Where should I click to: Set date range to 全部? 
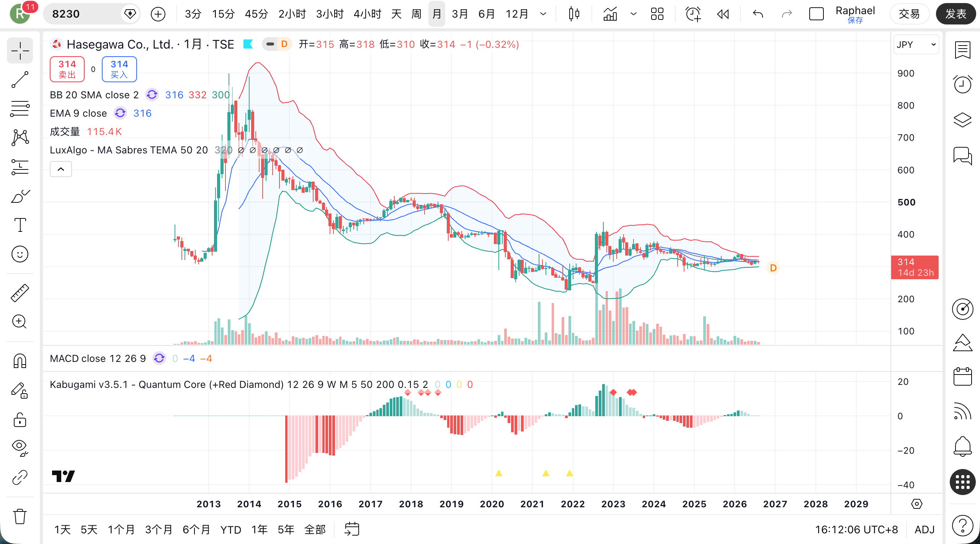[x=315, y=529]
